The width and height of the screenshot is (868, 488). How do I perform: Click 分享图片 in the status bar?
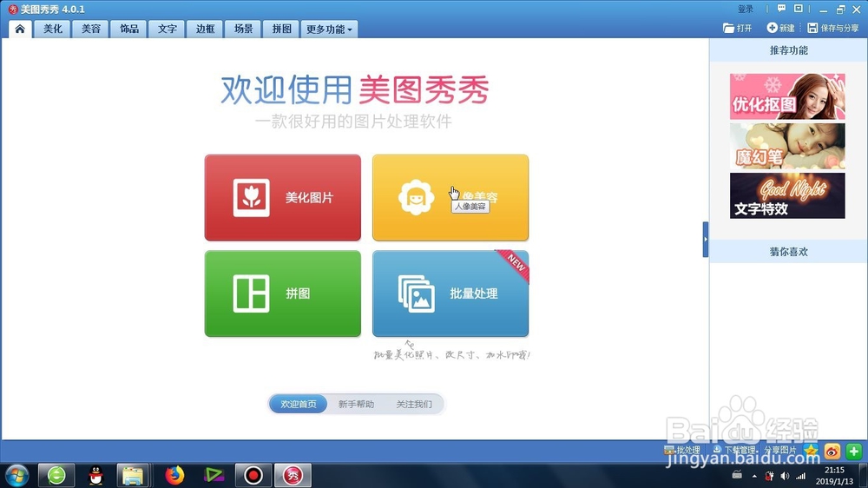[x=779, y=451]
